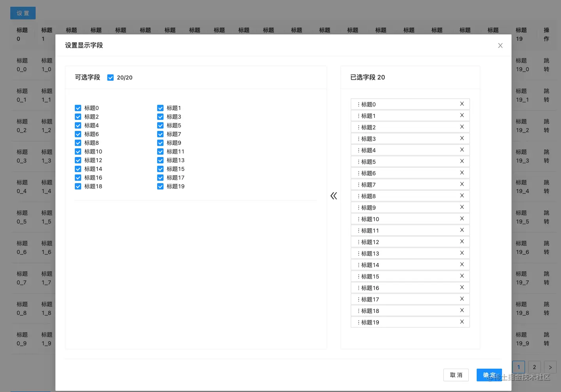Click table cell 标题 0_5
The height and width of the screenshot is (392, 561).
[22, 217]
